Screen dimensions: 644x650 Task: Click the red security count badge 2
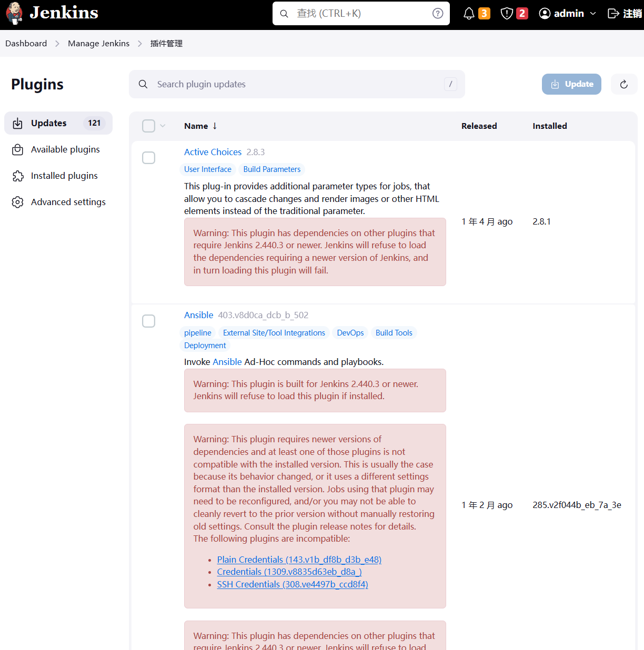(522, 13)
